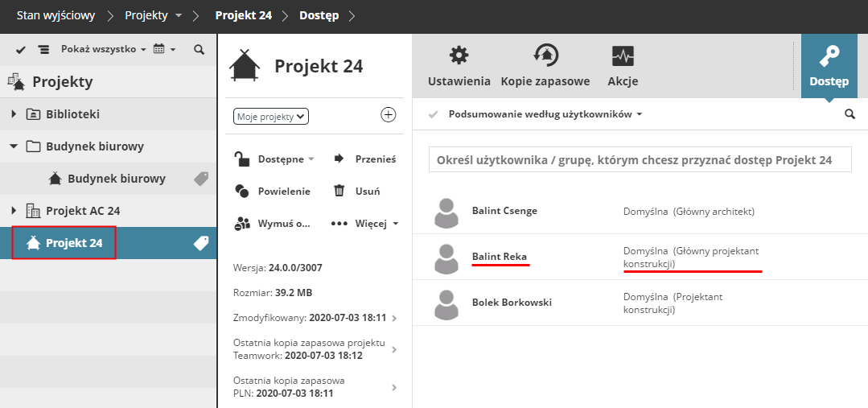Click Przenieś to move the project
The width and height of the screenshot is (868, 408).
tap(364, 159)
